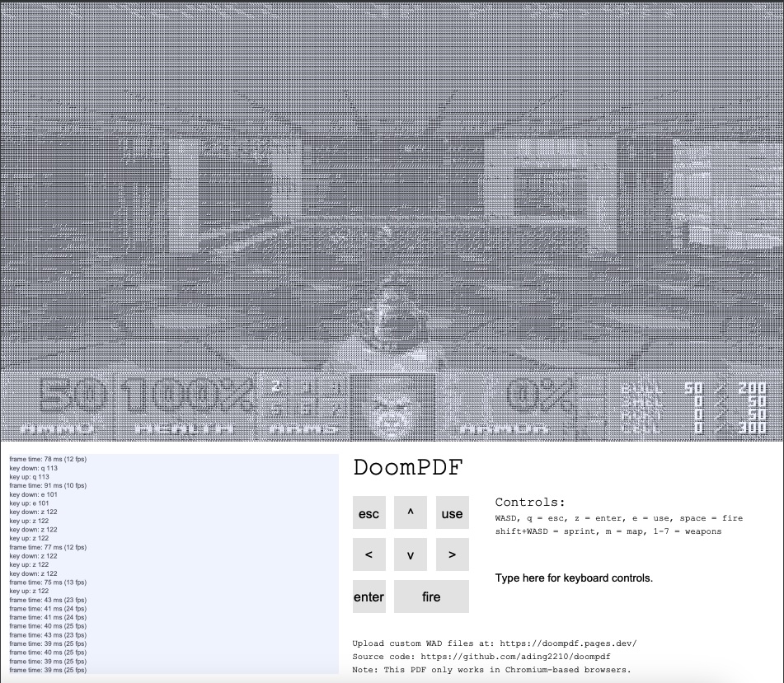Click the enter button
784x683 pixels.
369,596
